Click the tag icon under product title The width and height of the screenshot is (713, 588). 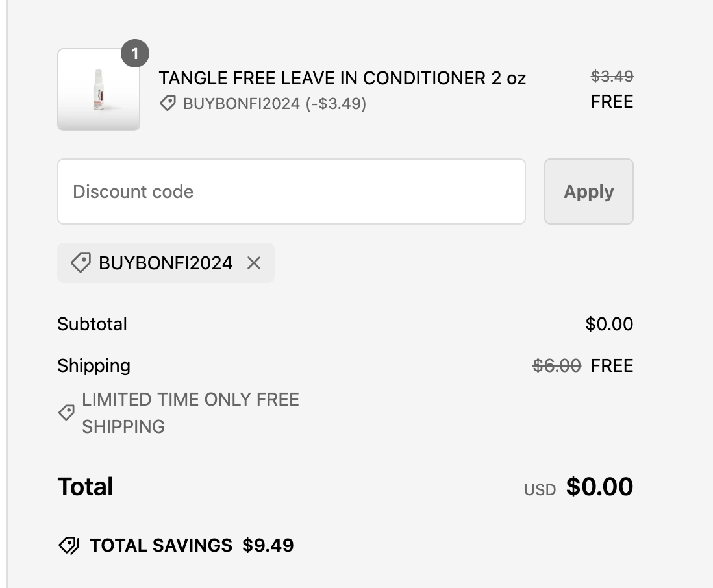168,103
